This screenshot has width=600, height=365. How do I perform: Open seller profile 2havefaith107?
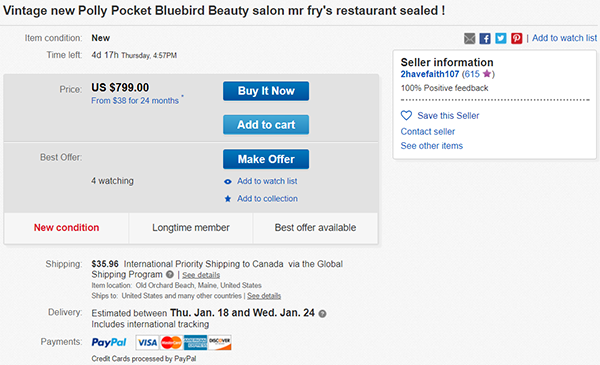pyautogui.click(x=430, y=74)
